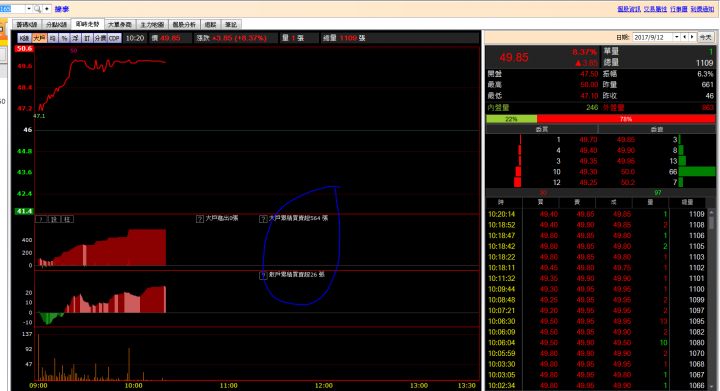Toggle the % percentage scale button

pos(64,38)
